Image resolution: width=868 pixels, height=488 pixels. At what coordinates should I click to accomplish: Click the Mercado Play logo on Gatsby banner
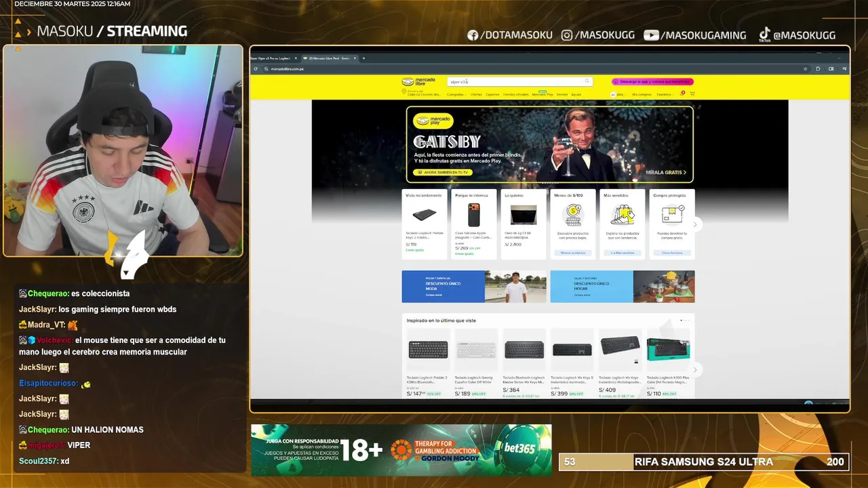point(433,121)
